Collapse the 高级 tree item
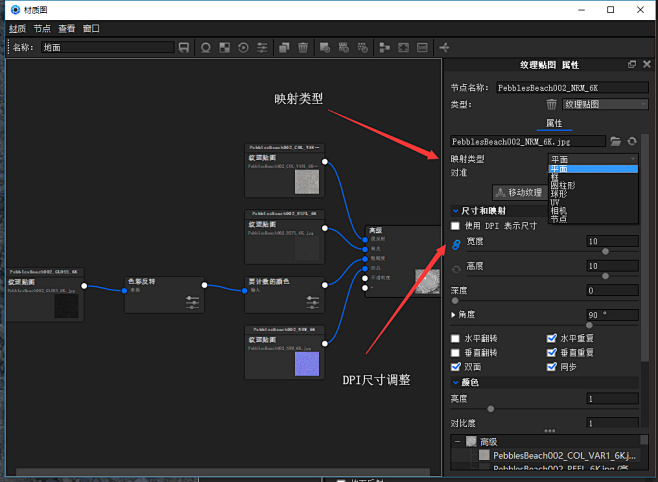Screen dimensions: 658x482 458,441
